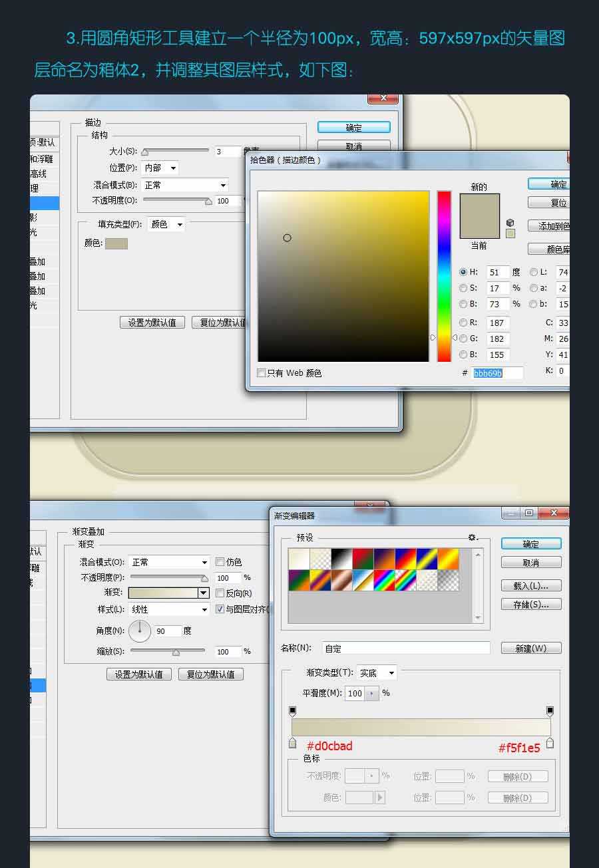Image resolution: width=599 pixels, height=868 pixels.
Task: Click the 新建(W) button
Action: 530,649
